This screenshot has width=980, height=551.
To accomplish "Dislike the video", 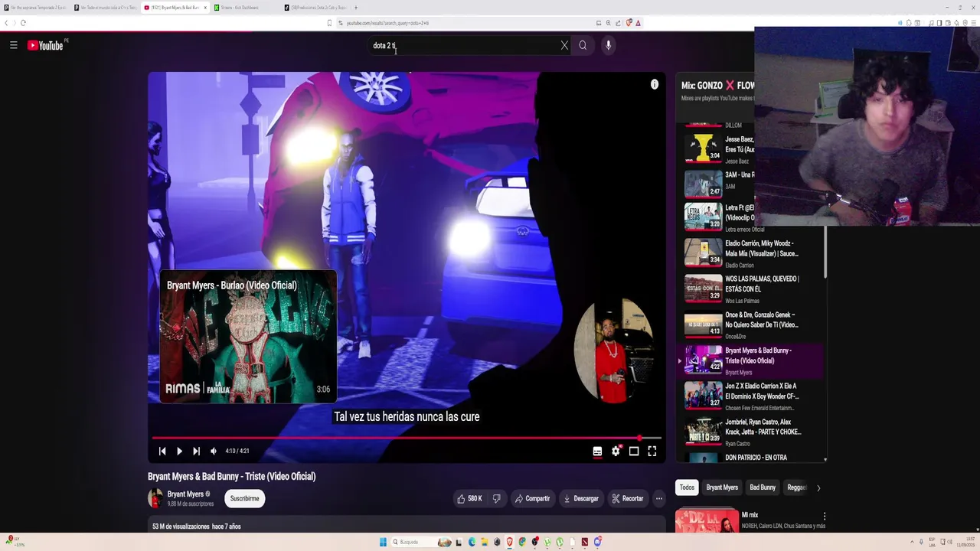I will tap(496, 498).
